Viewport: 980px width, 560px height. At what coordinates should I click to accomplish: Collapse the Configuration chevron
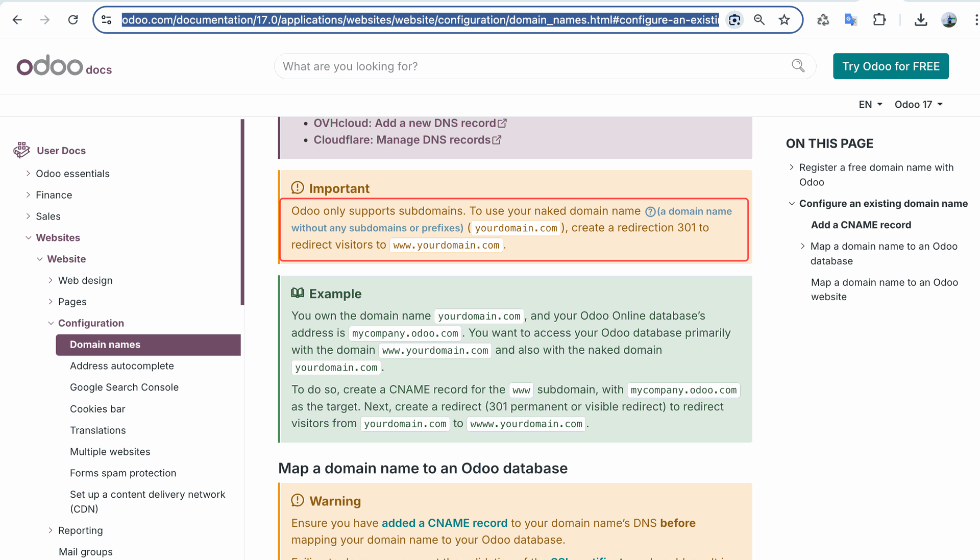click(x=51, y=323)
